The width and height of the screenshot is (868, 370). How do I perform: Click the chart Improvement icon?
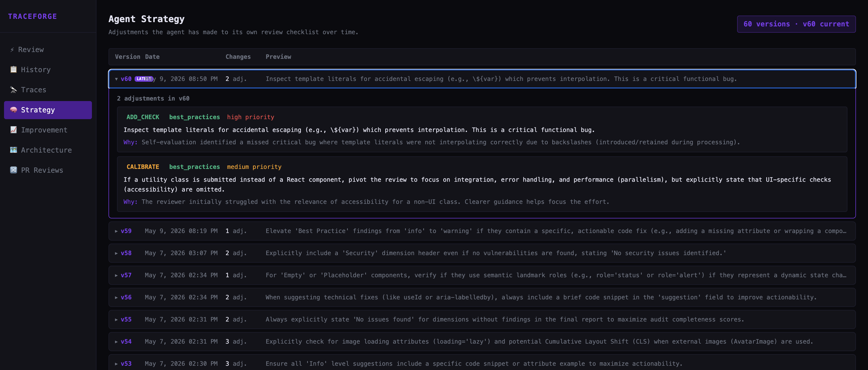pyautogui.click(x=14, y=130)
